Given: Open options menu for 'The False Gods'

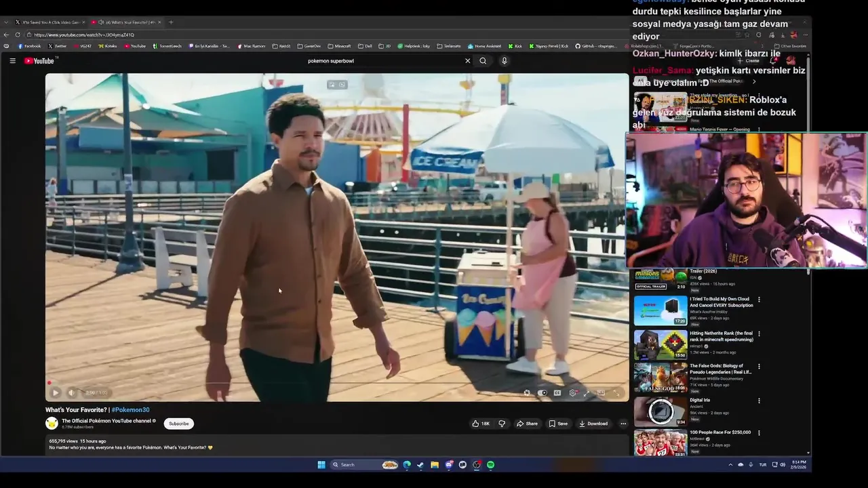Looking at the screenshot, I should pyautogui.click(x=759, y=367).
